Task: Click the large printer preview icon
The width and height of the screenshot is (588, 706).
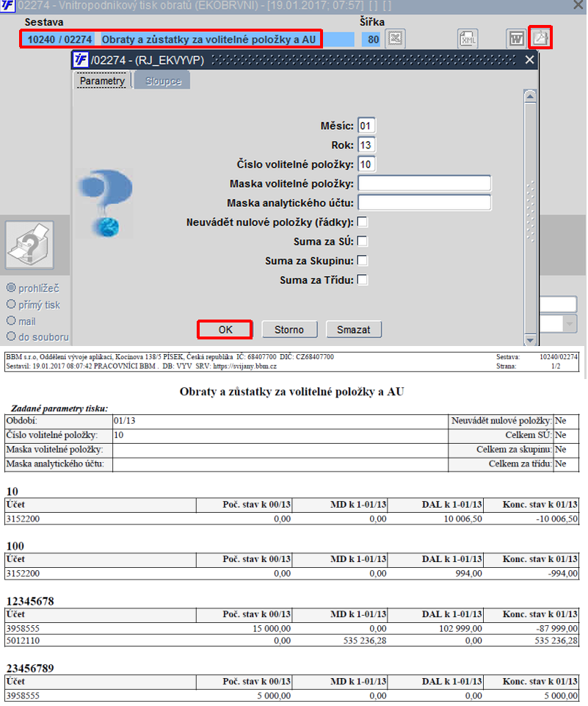Action: tap(29, 245)
